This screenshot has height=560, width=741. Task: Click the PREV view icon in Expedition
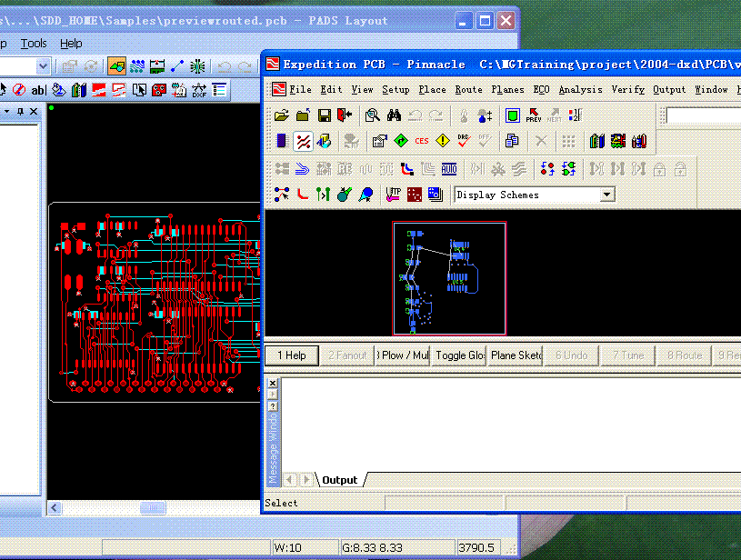point(534,115)
